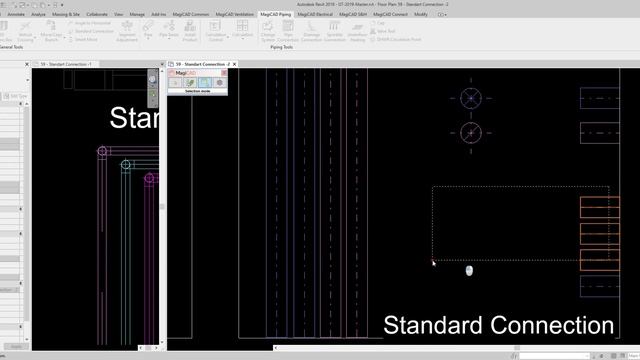Open Vertical Crossing dropdown arrow
Screen dimensions: 640x360
[x=35, y=38]
